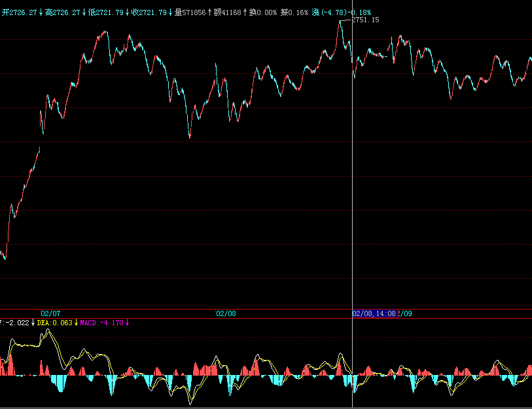
Task: Click the up arrow after turnover 额41168
Action: tap(245, 12)
